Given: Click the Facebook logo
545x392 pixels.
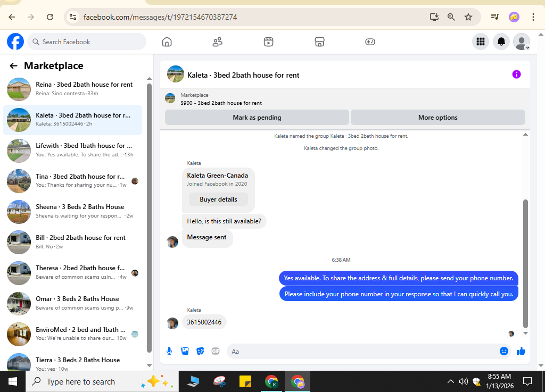Looking at the screenshot, I should (x=15, y=41).
